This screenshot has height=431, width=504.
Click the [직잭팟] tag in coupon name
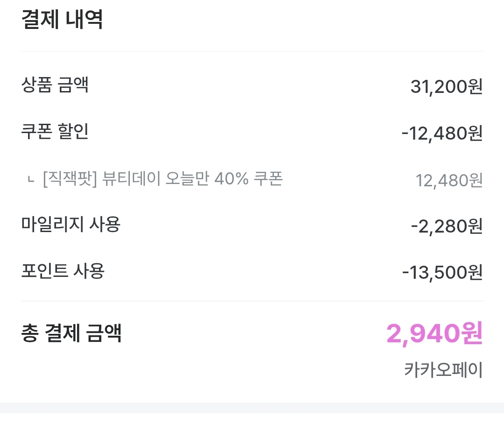tap(69, 179)
